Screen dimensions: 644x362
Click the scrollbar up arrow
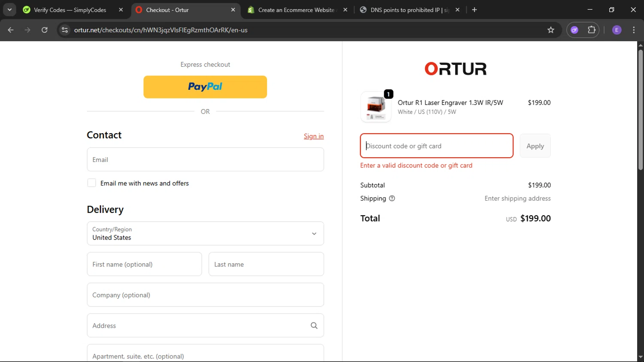pos(641,45)
